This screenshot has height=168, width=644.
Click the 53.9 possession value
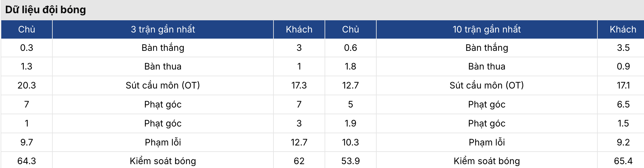[x=350, y=161]
